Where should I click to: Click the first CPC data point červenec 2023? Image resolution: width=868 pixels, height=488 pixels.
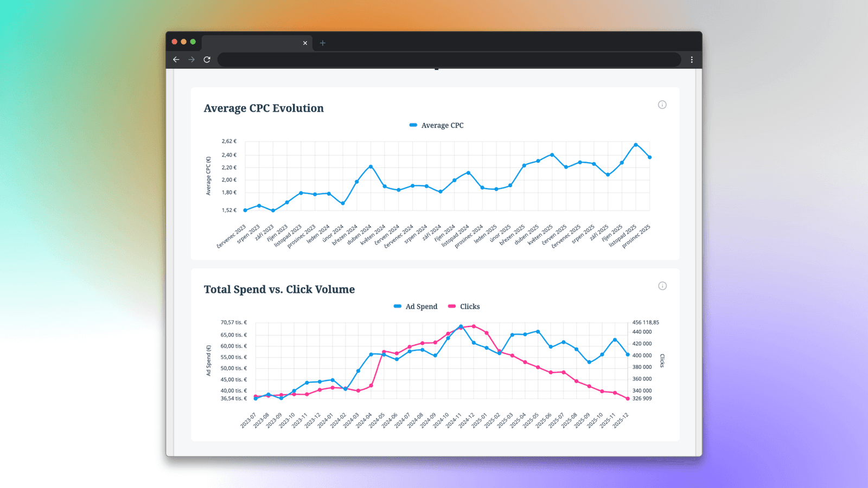[245, 210]
